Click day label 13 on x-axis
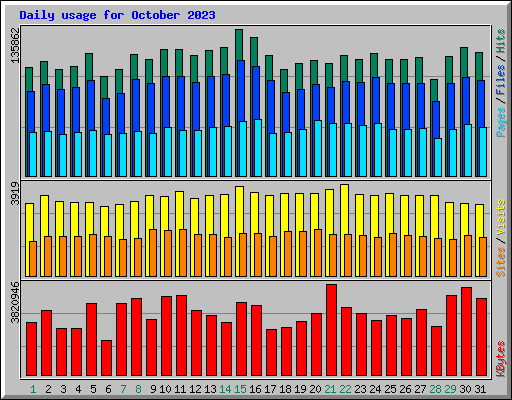Viewport: 512px width, 400px height. (x=210, y=389)
